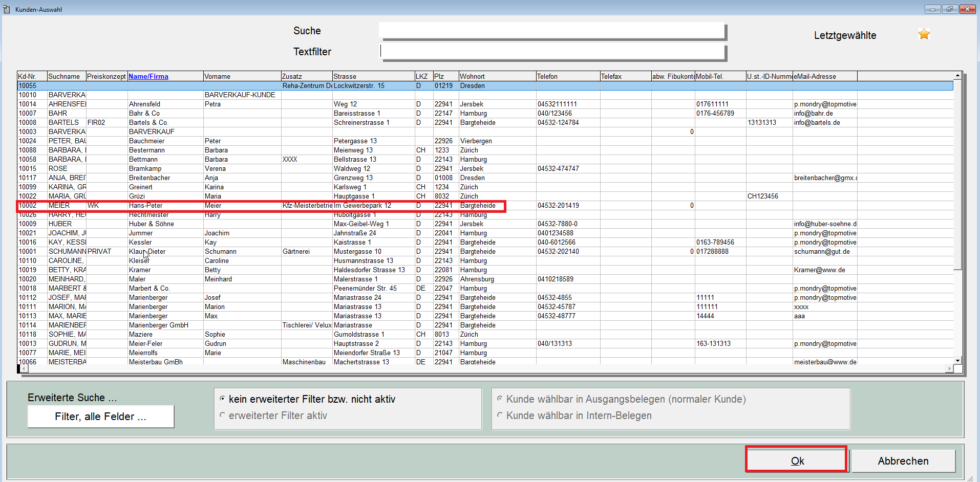Select customer 'Kramer' row
The height and width of the screenshot is (482, 980).
(x=485, y=270)
